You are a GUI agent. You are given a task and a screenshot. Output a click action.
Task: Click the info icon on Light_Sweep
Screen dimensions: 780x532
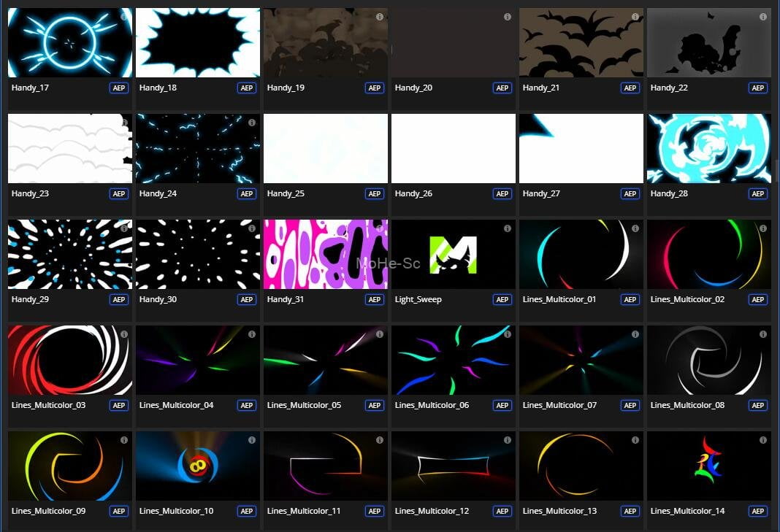coord(508,228)
